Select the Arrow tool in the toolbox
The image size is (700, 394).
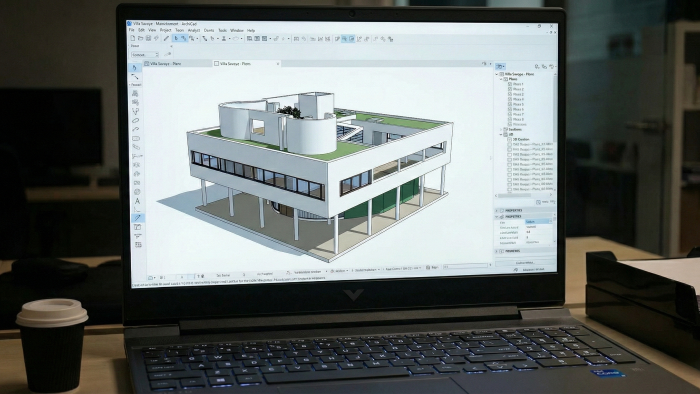coord(135,68)
